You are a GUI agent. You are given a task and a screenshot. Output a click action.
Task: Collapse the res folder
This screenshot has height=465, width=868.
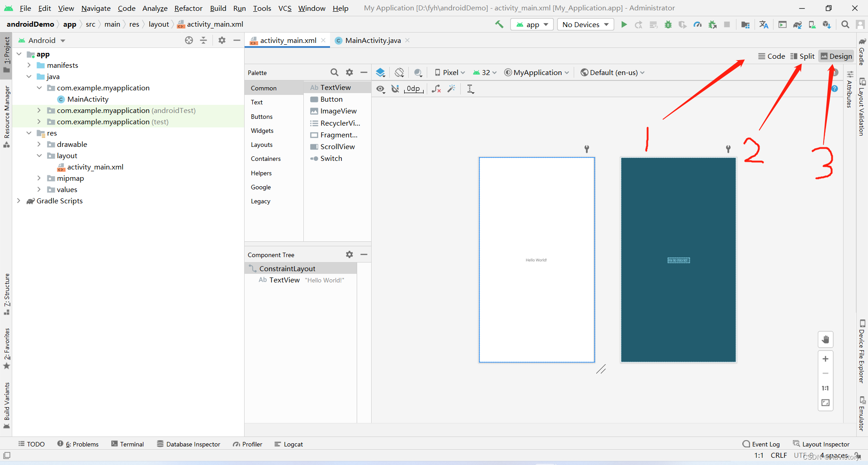[29, 133]
